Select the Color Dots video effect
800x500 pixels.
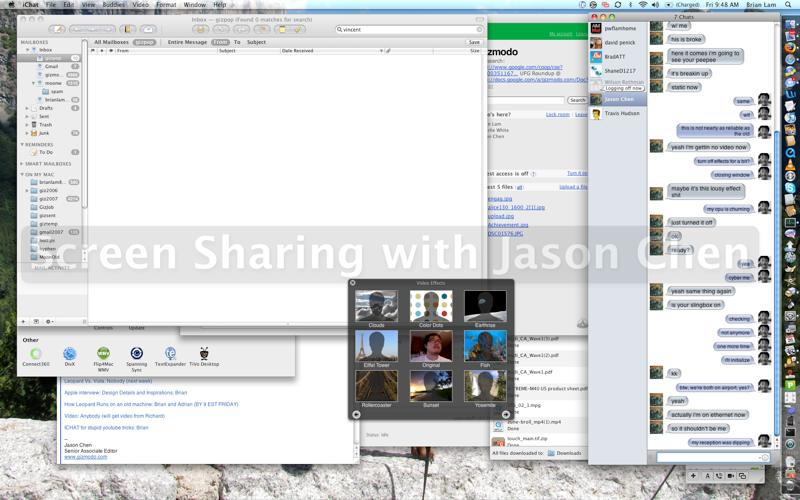[431, 309]
